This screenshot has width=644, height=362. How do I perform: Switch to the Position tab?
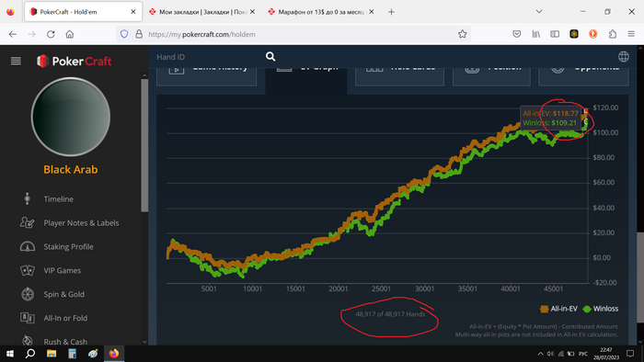tap(491, 76)
